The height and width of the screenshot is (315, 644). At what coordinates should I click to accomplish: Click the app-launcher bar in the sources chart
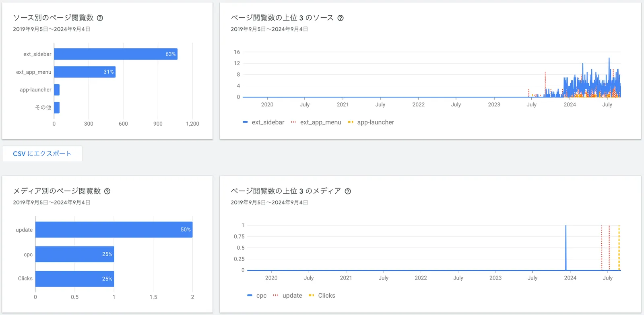click(56, 89)
